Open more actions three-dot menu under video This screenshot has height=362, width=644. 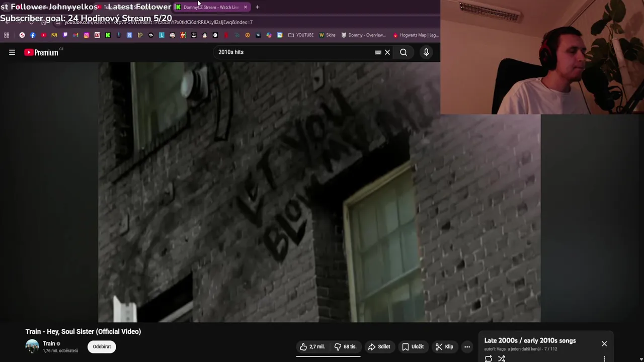pos(467,346)
